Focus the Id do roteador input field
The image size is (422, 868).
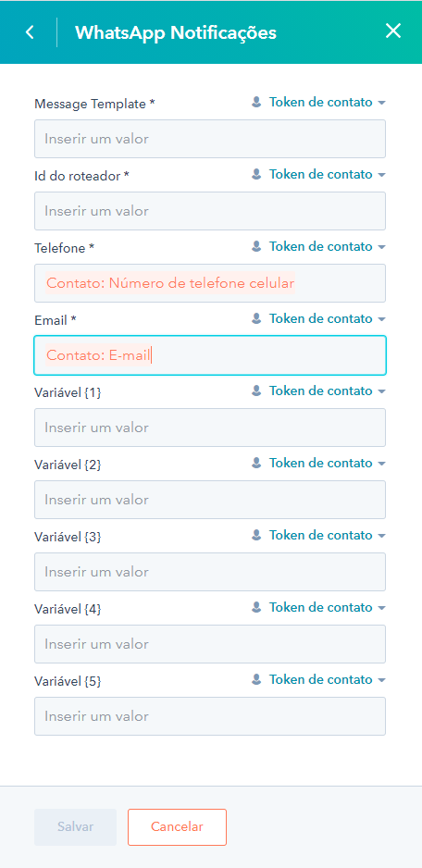[210, 211]
